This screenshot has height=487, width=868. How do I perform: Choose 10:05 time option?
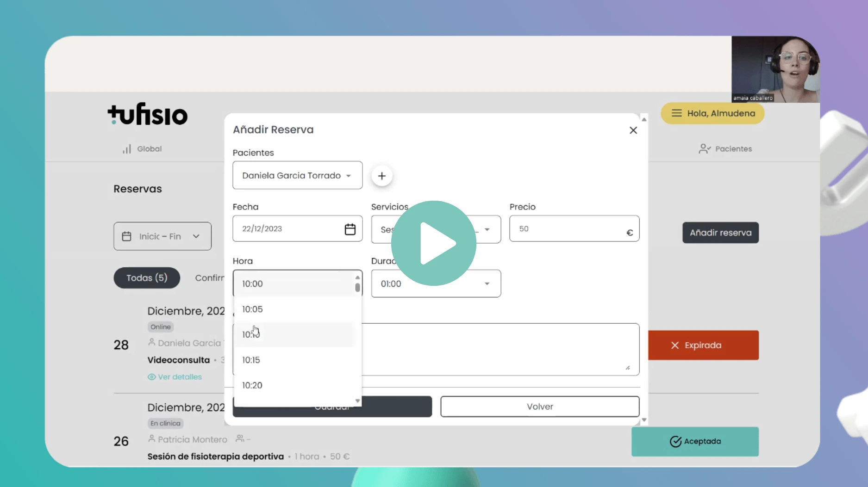point(294,309)
